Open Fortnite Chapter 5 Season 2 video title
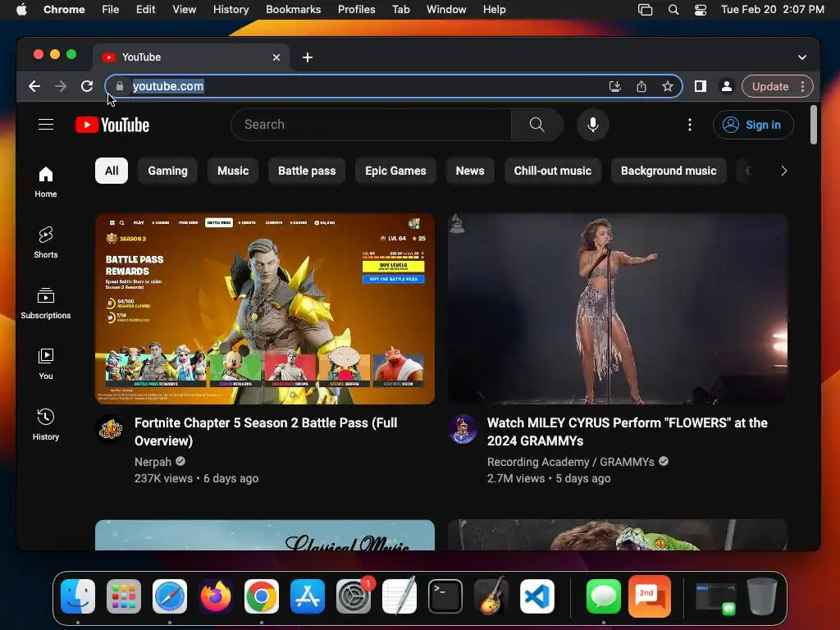 [266, 431]
